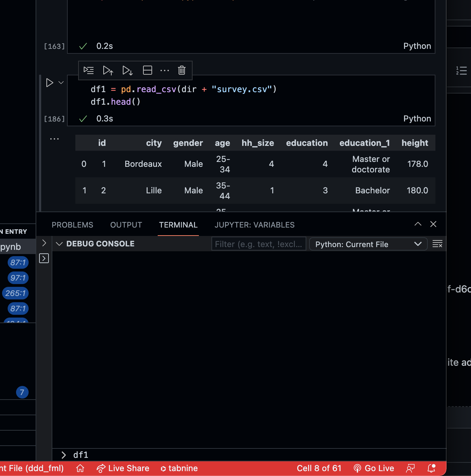471x476 pixels.
Task: Open more cell actions with the ellipsis icon
Action: (x=165, y=70)
